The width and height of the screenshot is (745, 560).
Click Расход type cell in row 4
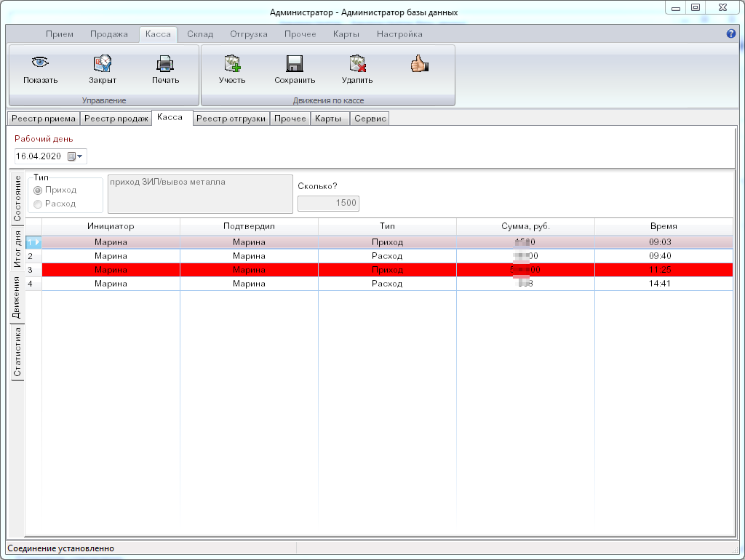coord(387,284)
